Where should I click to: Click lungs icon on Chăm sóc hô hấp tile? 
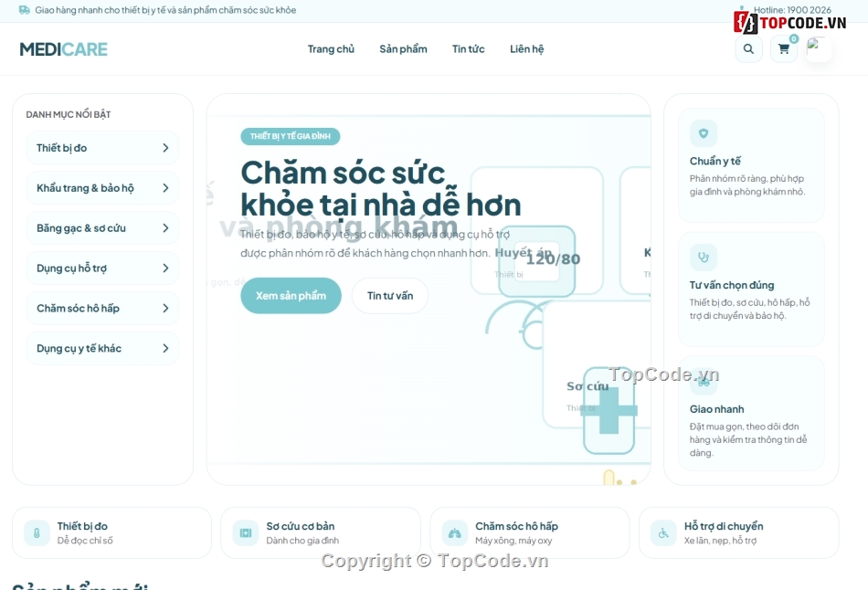[454, 533]
